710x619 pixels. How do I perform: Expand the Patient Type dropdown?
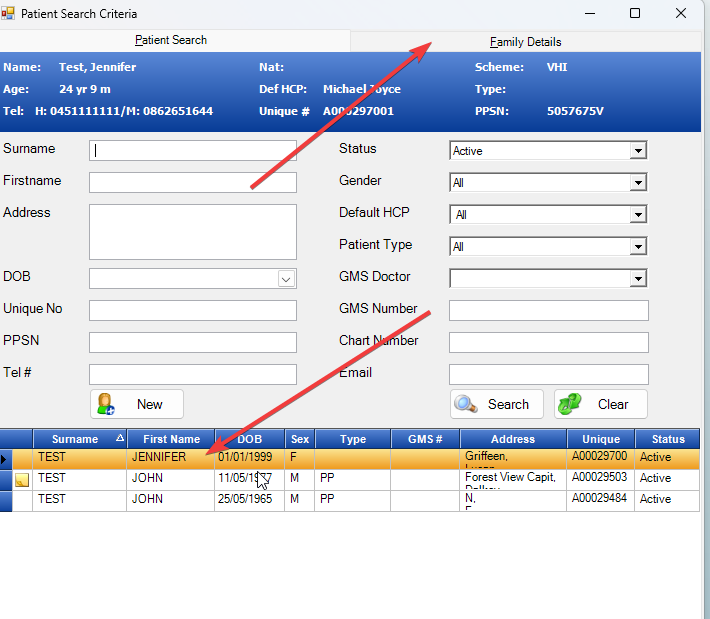638,247
